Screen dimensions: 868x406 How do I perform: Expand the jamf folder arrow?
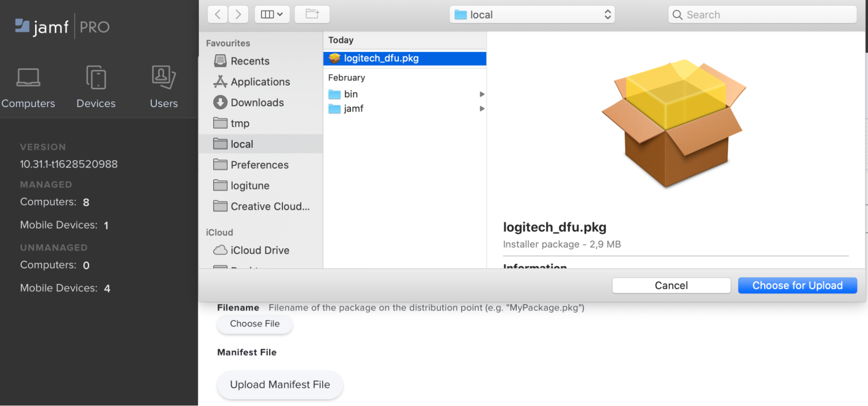(482, 109)
